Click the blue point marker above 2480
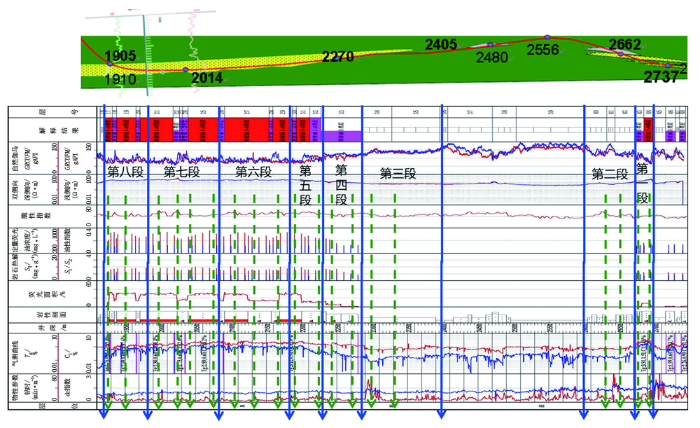The width and height of the screenshot is (700, 428). [x=490, y=45]
